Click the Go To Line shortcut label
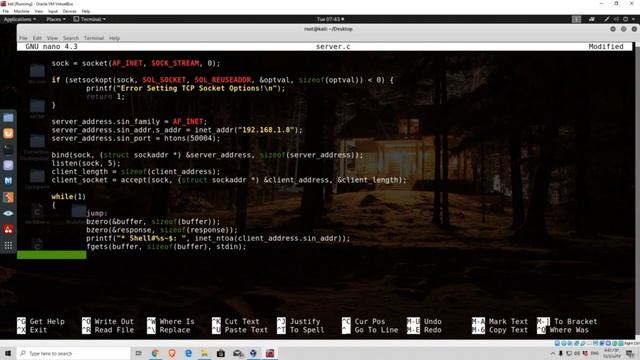The image size is (640, 360). [x=376, y=330]
